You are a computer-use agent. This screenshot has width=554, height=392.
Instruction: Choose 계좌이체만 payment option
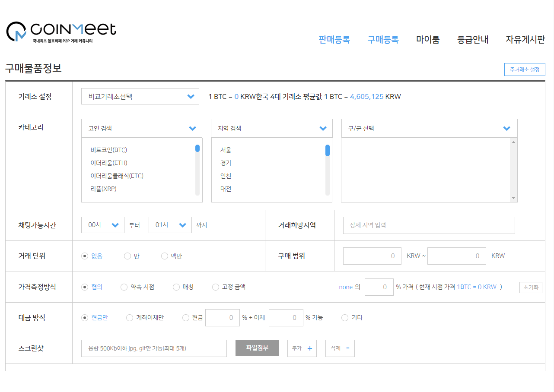click(x=130, y=318)
